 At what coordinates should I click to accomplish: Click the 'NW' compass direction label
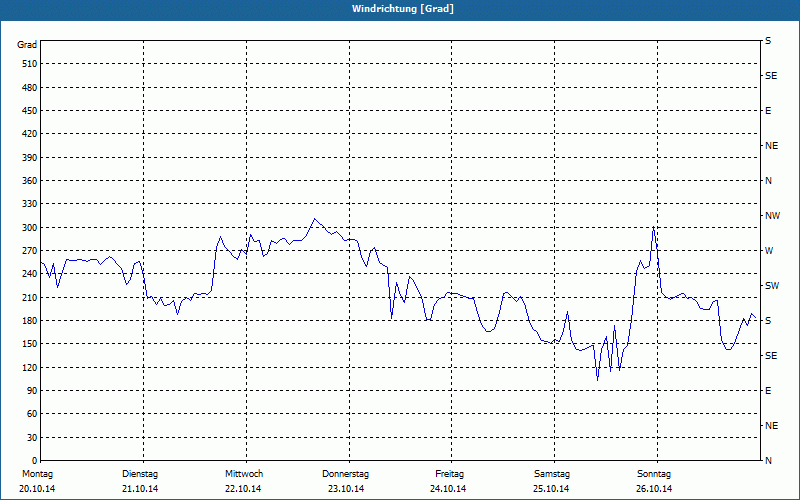click(772, 216)
